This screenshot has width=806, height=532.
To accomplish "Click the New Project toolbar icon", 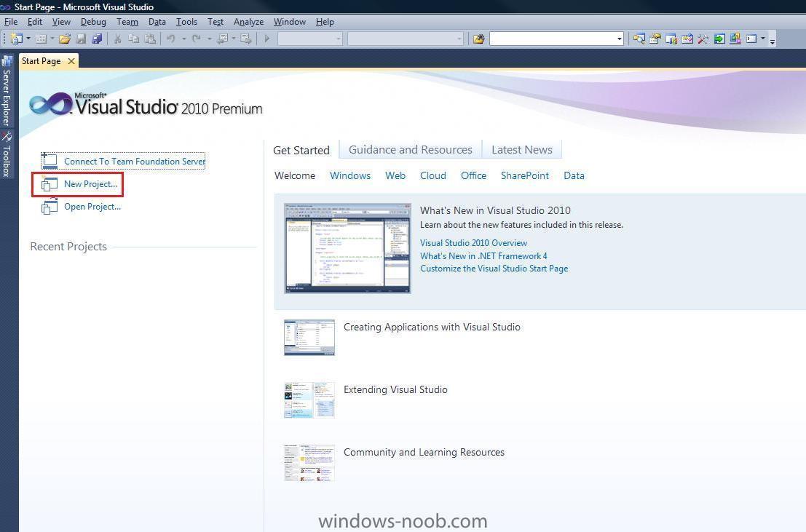I will [x=17, y=39].
